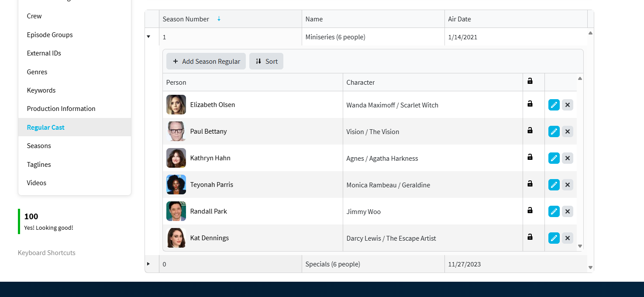The image size is (644, 297).
Task: Click Add Season Regular button
Action: (206, 61)
